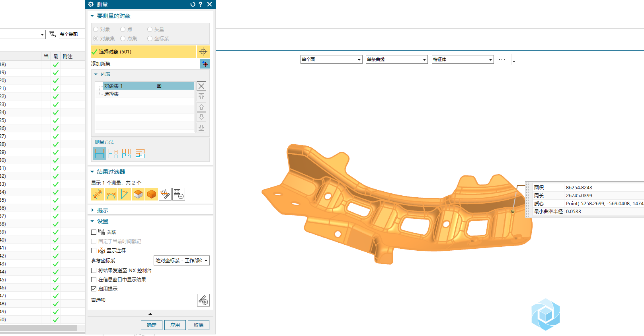Image resolution: width=644 pixels, height=336 pixels.
Task: Open the 特征体 body rule dropdown
Action: 463,59
